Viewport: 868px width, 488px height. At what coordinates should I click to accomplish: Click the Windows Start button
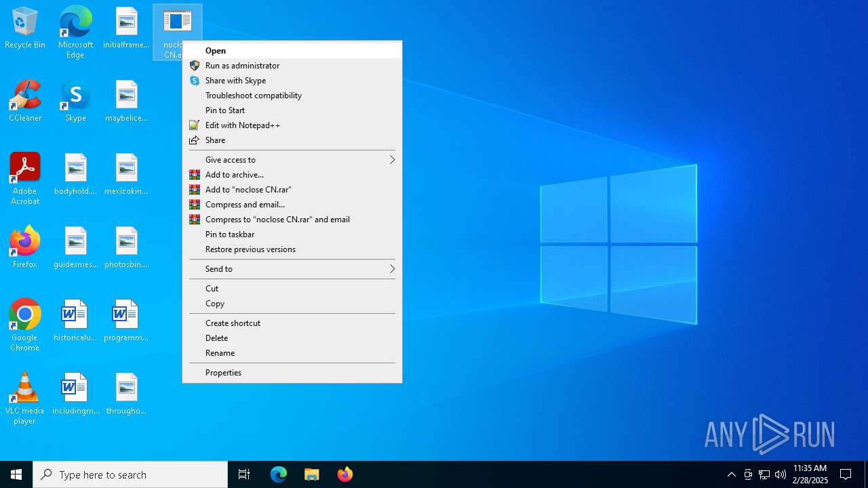coord(16,474)
